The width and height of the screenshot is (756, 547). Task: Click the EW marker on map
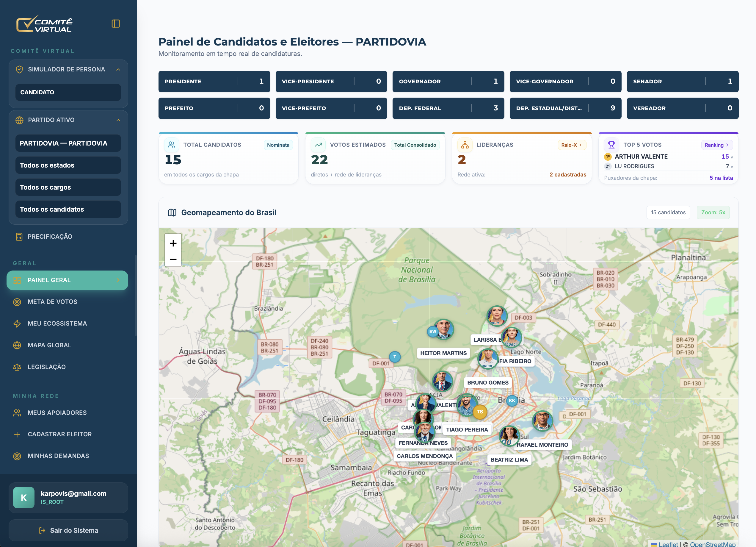[x=433, y=332]
